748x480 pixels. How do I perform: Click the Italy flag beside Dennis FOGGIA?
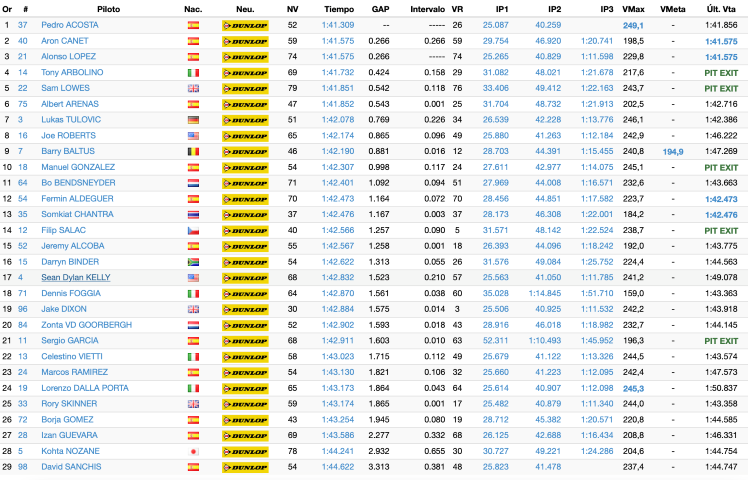[x=193, y=293]
